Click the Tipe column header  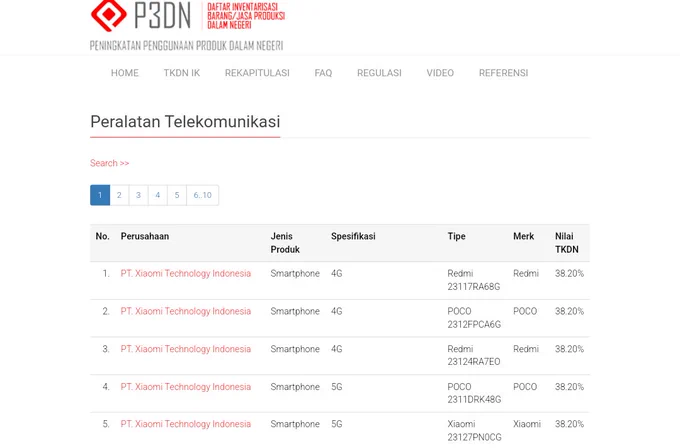pyautogui.click(x=457, y=236)
